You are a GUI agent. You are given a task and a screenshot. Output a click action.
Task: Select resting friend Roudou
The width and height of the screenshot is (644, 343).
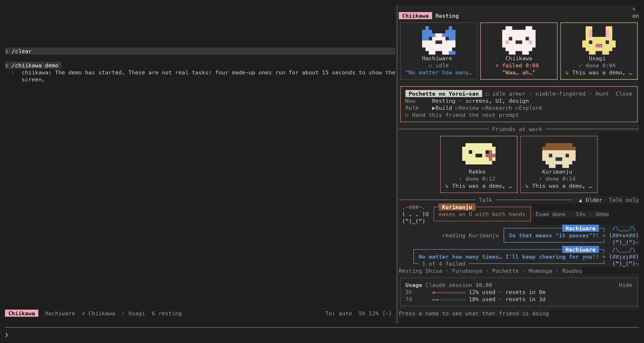point(572,271)
